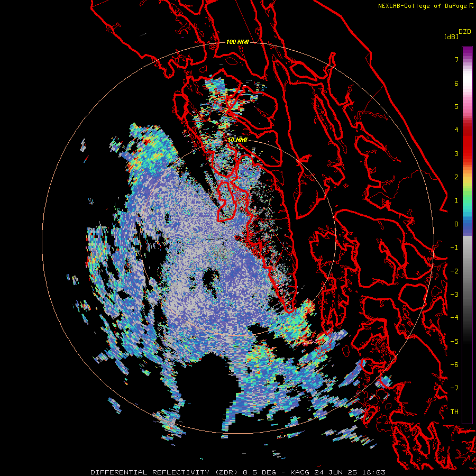Click the scale value -1
Viewport: 476px width, 476px height.
pyautogui.click(x=454, y=248)
